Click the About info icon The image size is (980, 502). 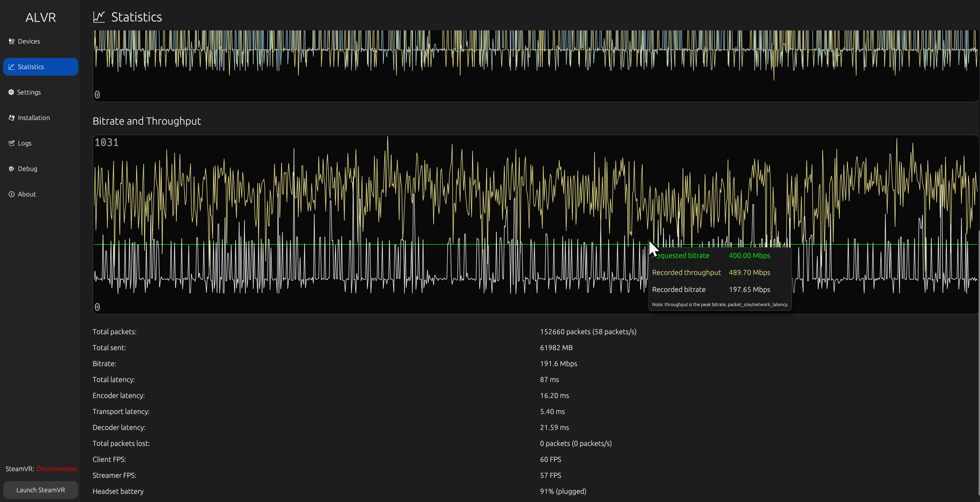point(11,194)
